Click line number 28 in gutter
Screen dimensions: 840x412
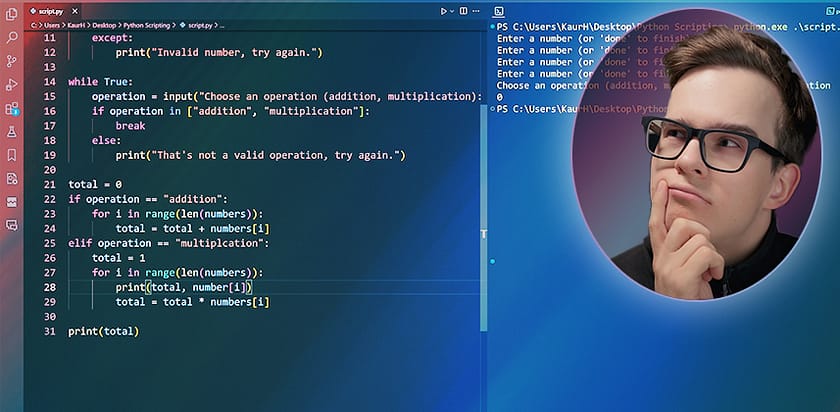[49, 288]
